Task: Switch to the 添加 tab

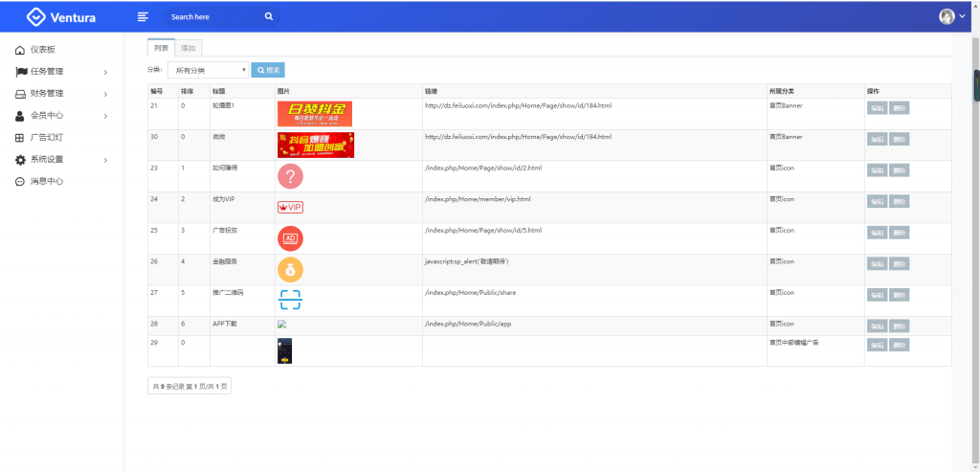Action: point(189,48)
